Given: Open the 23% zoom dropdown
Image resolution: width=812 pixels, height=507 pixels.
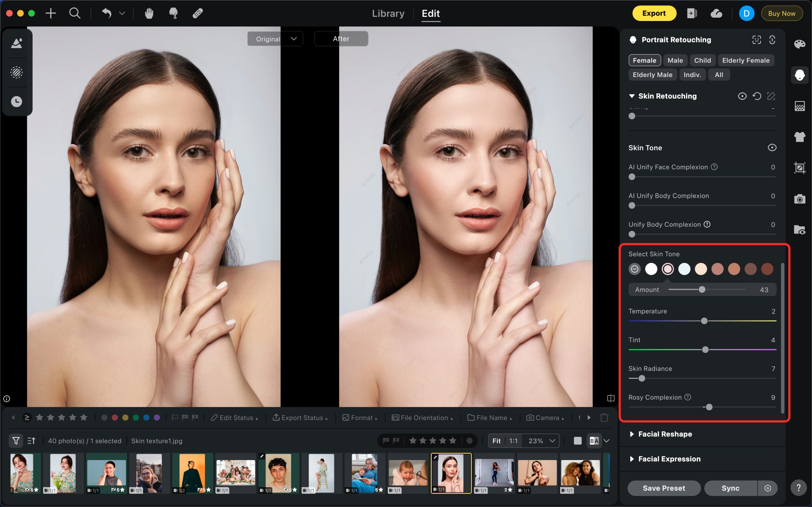Looking at the screenshot, I should [x=541, y=441].
